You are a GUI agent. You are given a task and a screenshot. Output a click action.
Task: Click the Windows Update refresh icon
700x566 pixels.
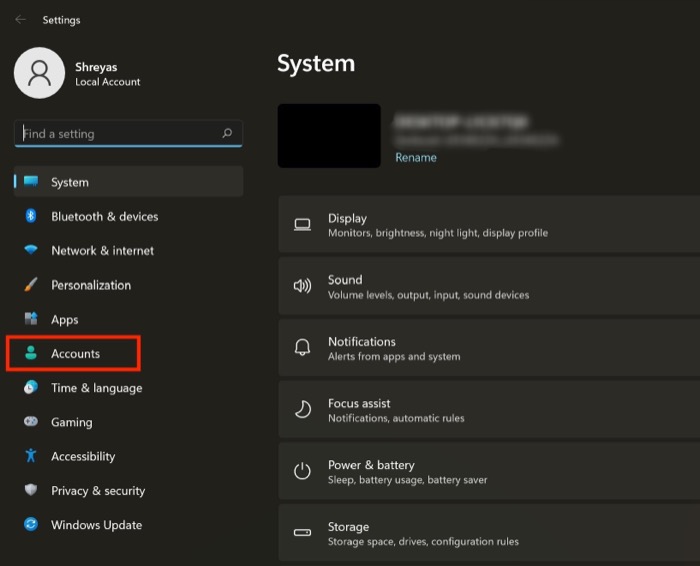tap(31, 524)
